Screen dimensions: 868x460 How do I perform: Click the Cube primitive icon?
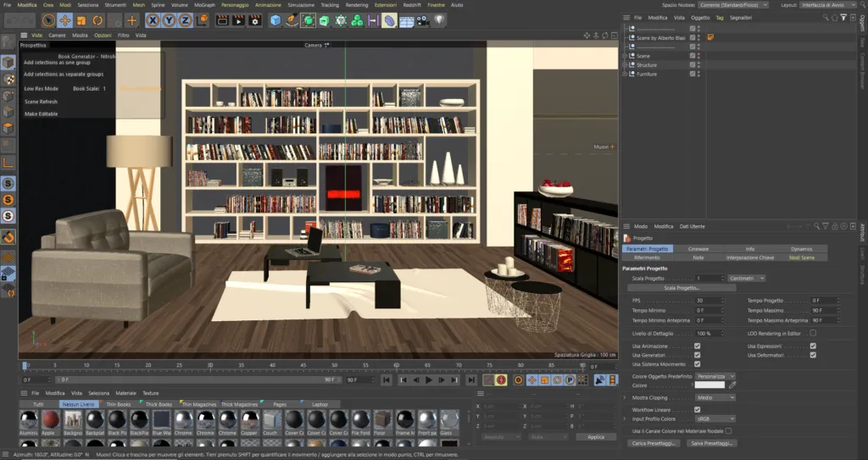(x=275, y=21)
